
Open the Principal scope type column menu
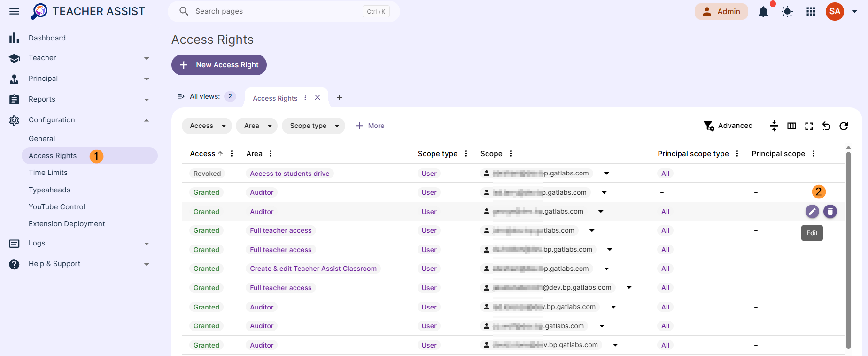click(737, 154)
